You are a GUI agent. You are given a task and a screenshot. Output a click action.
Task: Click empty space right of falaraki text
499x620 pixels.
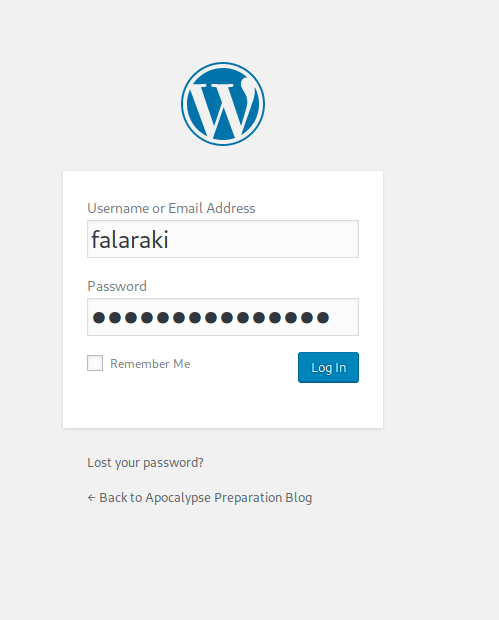(265, 239)
